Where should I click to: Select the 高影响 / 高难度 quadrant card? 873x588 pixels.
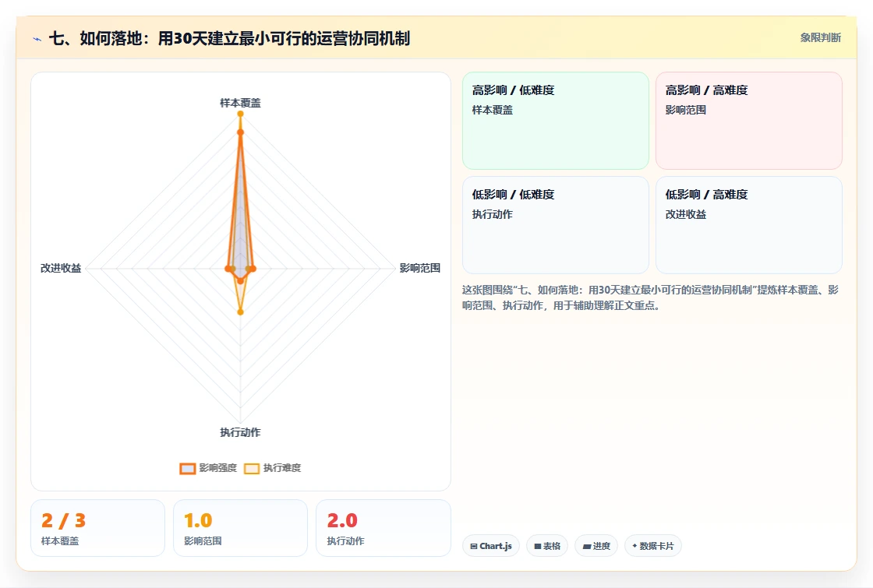(749, 121)
